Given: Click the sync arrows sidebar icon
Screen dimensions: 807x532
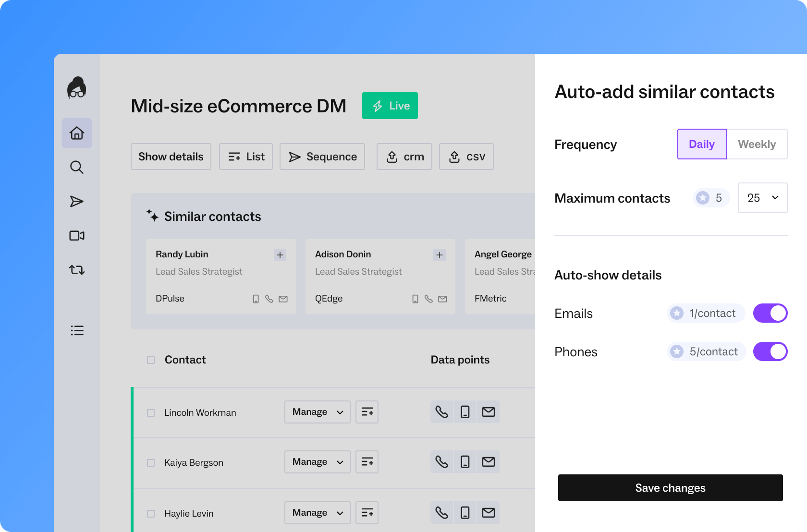Looking at the screenshot, I should click(x=77, y=270).
